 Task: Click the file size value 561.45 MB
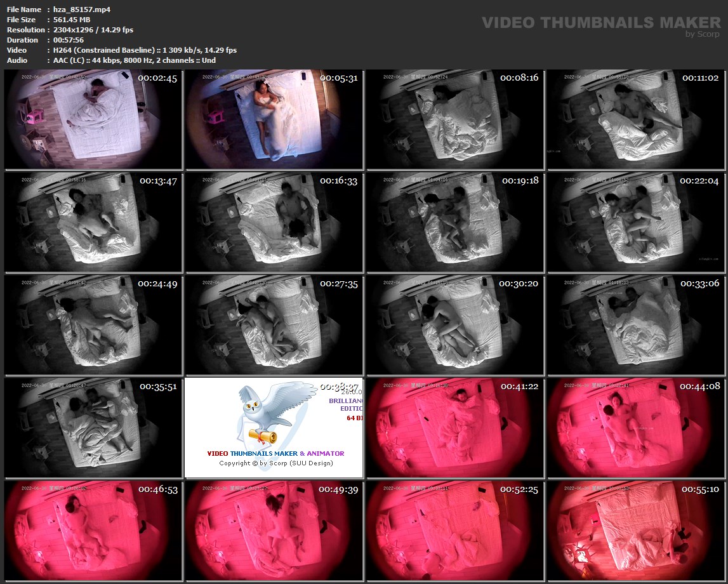pos(72,20)
